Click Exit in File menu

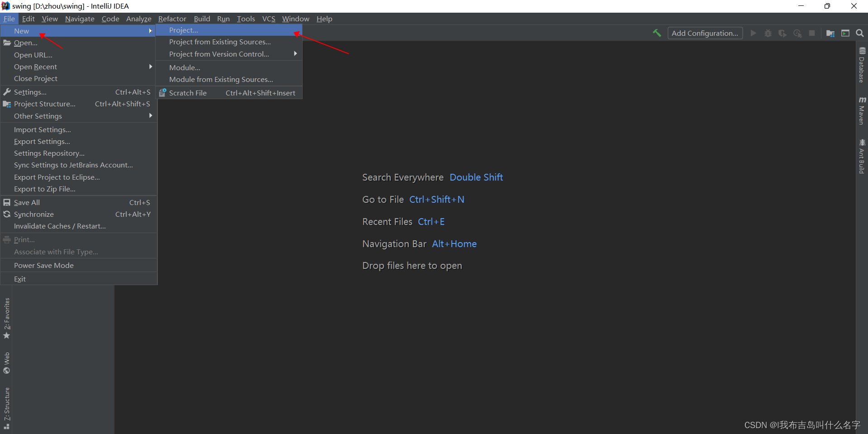pos(79,279)
